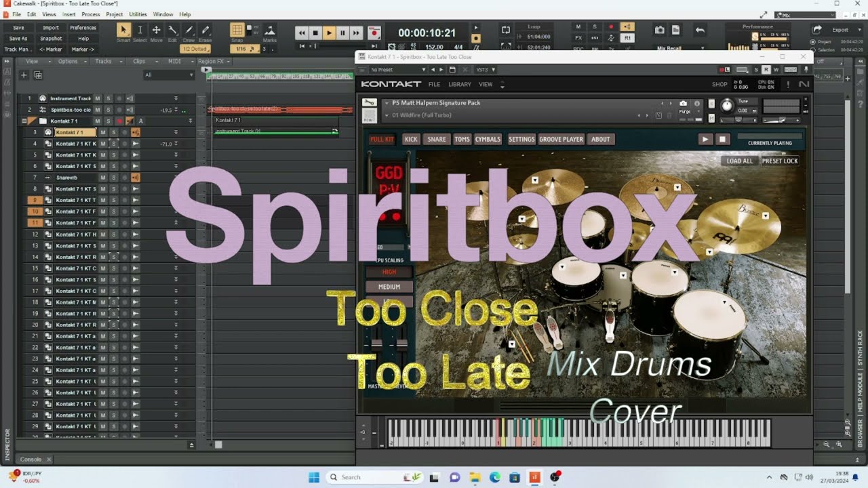This screenshot has width=868, height=488.
Task: Pause playback in the transport
Action: (342, 33)
